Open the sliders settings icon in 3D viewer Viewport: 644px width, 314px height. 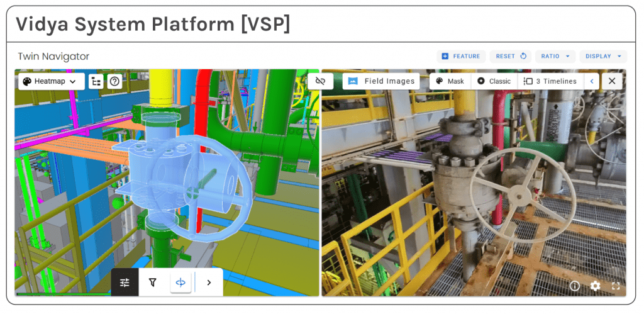(x=125, y=283)
